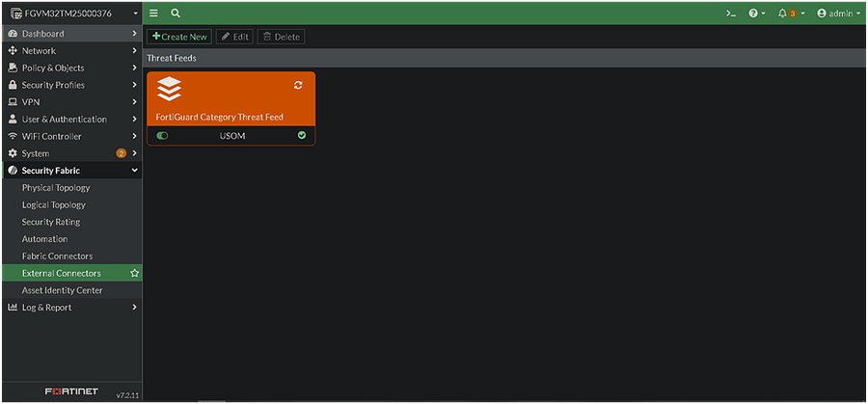868x404 pixels.
Task: Click the USOM connector name
Action: (232, 136)
